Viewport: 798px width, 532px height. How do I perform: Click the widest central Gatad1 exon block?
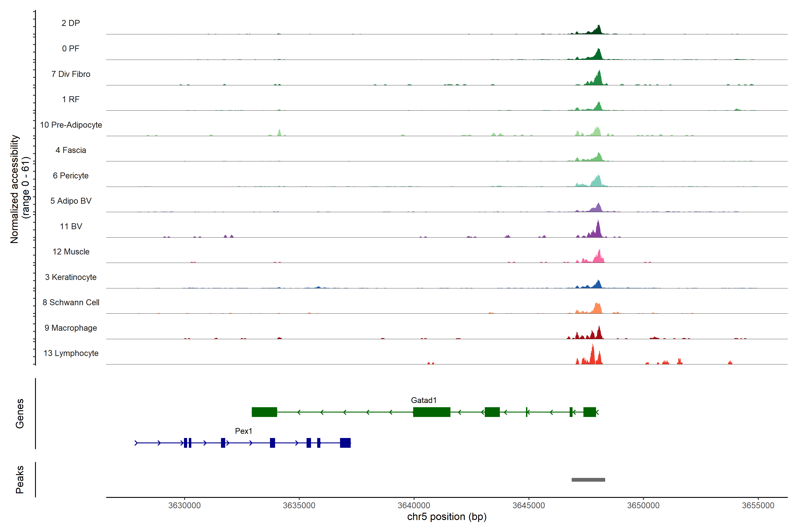[x=432, y=412]
